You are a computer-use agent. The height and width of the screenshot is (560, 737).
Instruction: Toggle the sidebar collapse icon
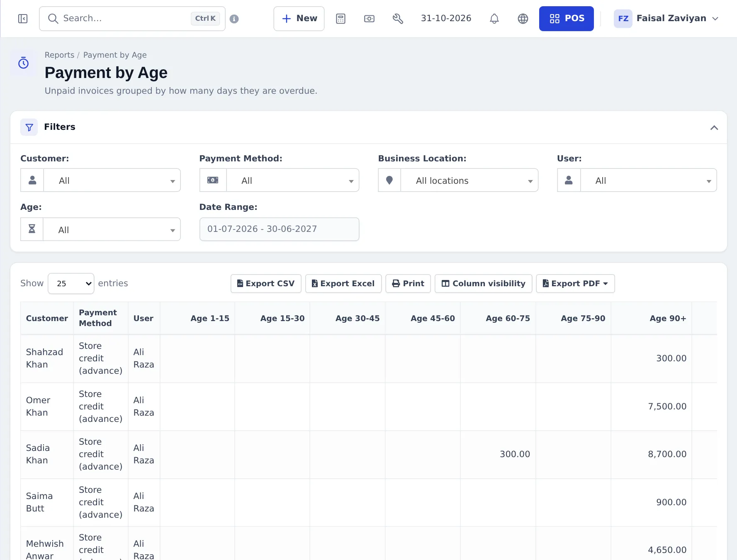click(23, 19)
